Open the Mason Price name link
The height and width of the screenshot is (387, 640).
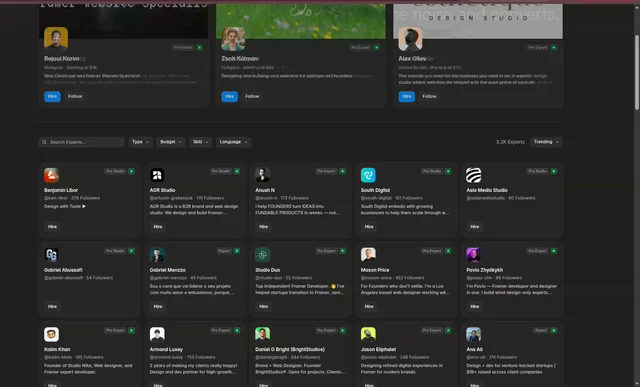pos(375,270)
